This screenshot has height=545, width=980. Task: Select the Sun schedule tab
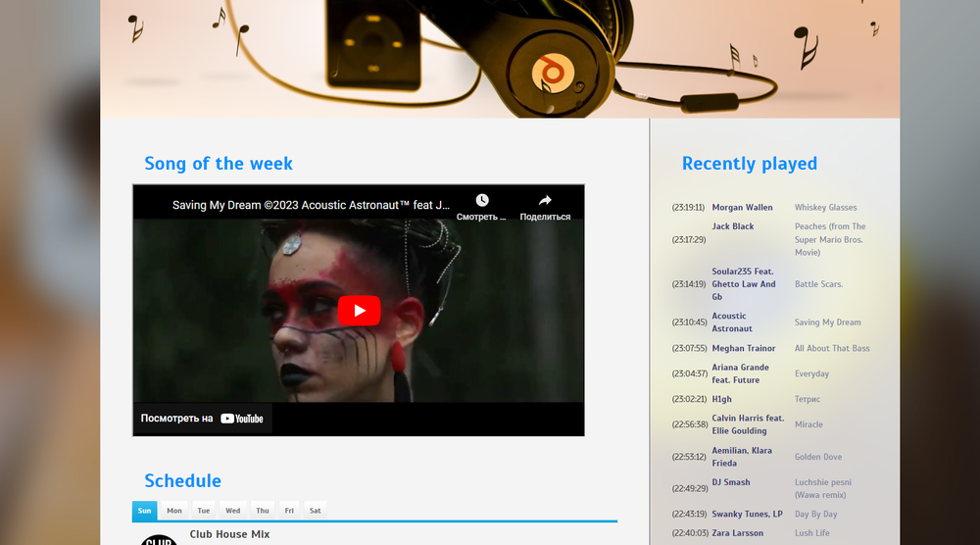[x=144, y=511]
